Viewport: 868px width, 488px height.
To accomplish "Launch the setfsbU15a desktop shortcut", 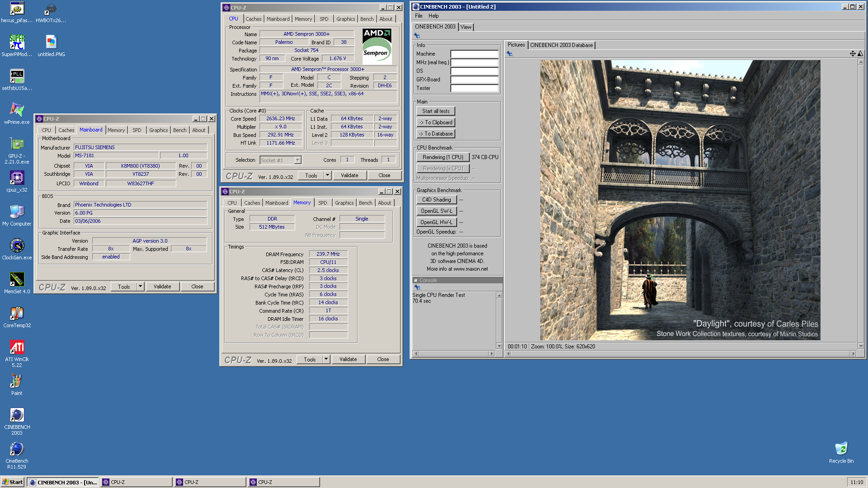I will pos(17,80).
